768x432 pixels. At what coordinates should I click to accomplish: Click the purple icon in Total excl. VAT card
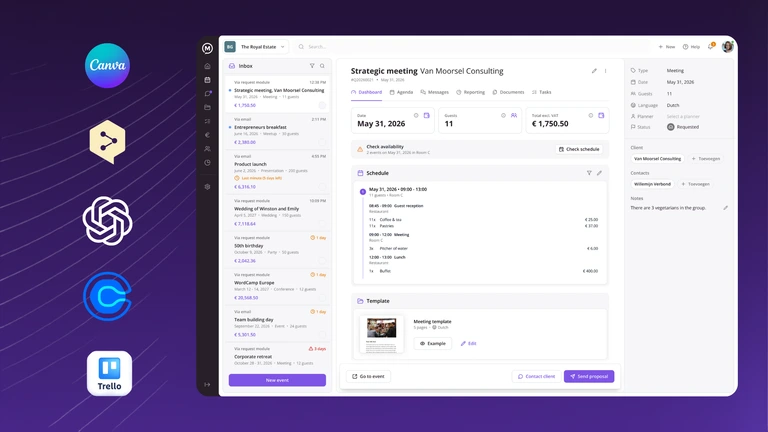(x=601, y=116)
